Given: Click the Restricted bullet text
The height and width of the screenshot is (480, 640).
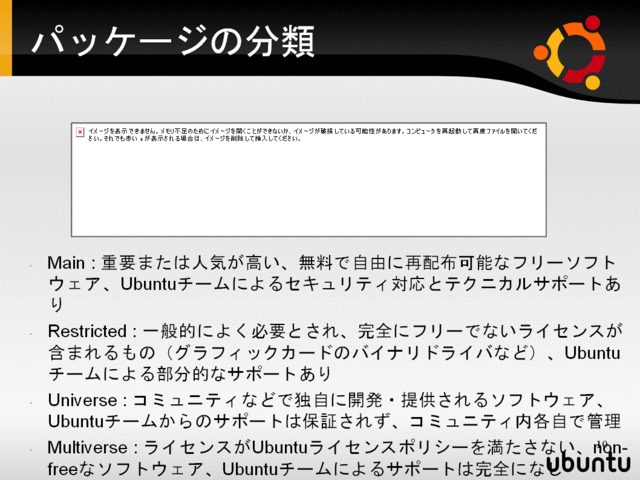Looking at the screenshot, I should pos(335,352).
